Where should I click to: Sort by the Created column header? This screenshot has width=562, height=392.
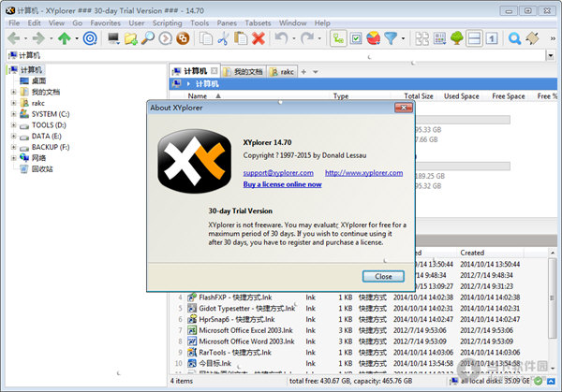pos(472,253)
